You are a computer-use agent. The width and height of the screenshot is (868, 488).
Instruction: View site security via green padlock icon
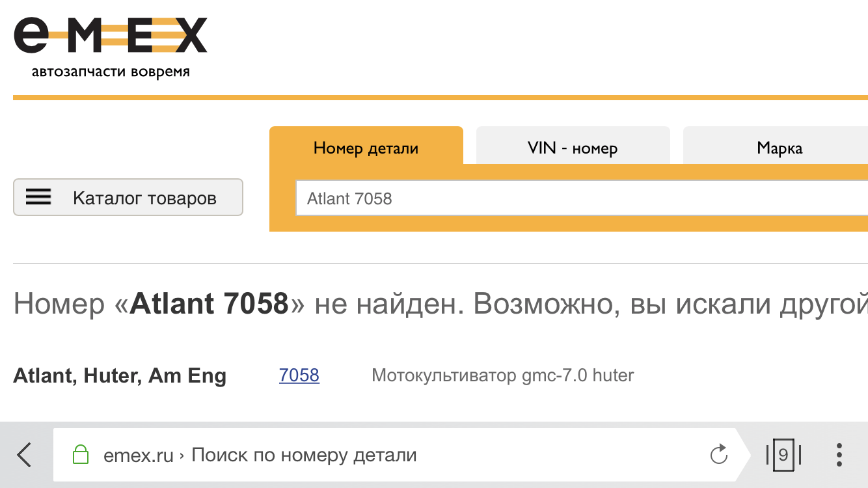tap(80, 454)
